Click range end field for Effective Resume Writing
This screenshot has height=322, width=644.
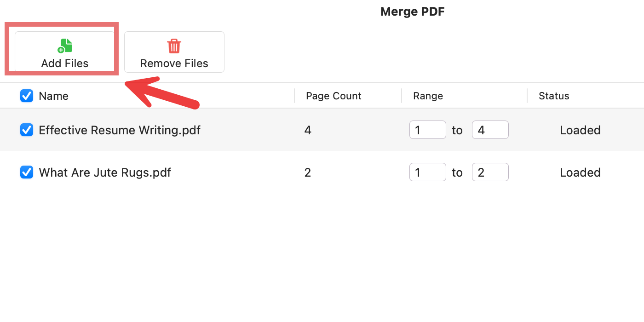[x=490, y=130]
